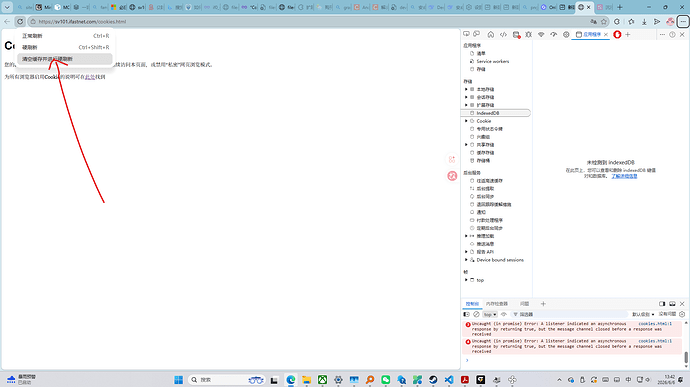The width and height of the screenshot is (690, 387).
Task: Expand the top frame node
Action: tap(466, 280)
